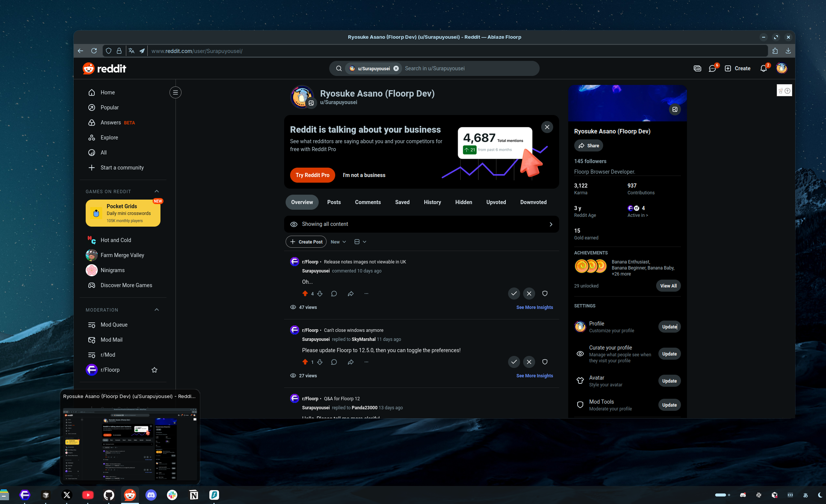
Task: Switch to the Upvoted tab
Action: (x=496, y=202)
